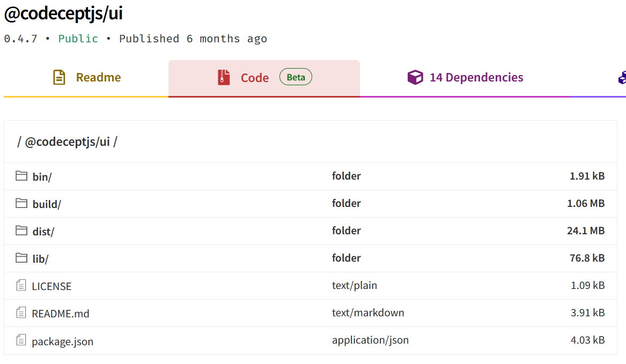Click the Readme document icon

pos(59,77)
